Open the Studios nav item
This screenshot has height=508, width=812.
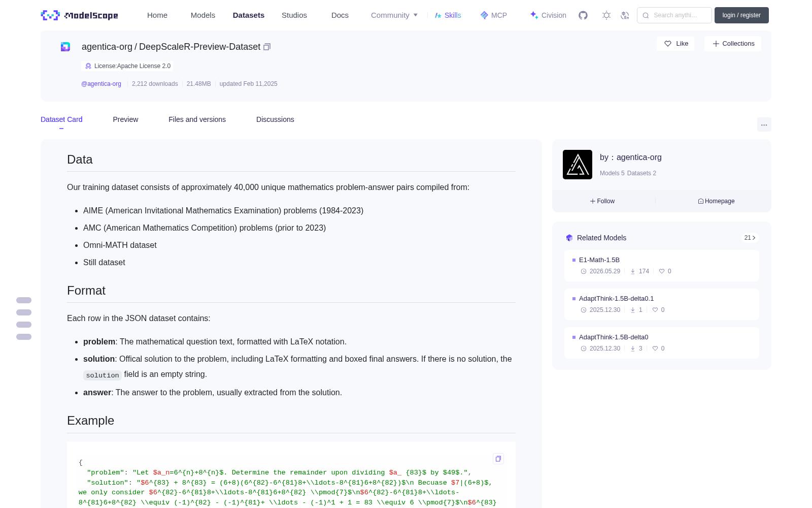tap(294, 15)
